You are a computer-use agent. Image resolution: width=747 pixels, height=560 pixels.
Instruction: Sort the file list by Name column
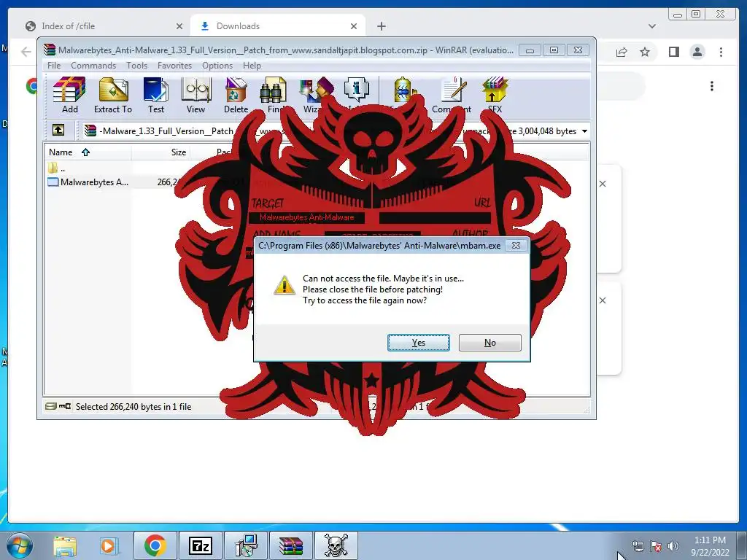(x=88, y=152)
